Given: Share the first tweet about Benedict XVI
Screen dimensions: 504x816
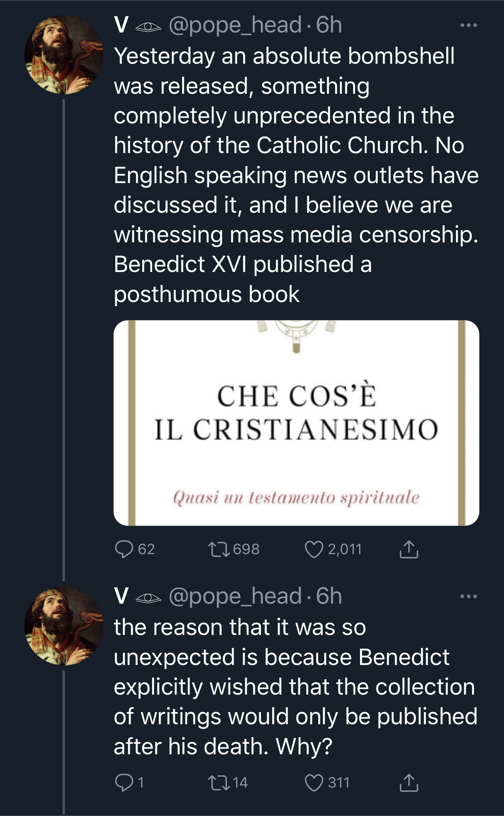Looking at the screenshot, I should click(x=409, y=549).
